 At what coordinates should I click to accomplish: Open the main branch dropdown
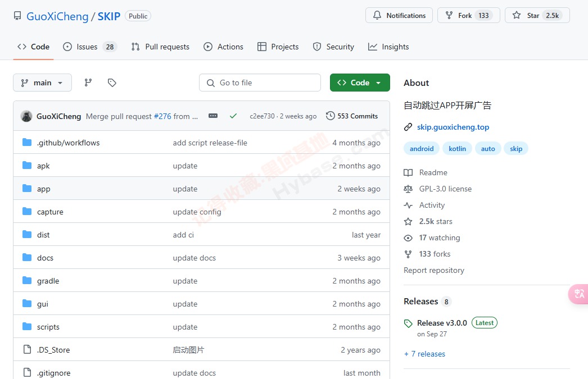click(42, 83)
